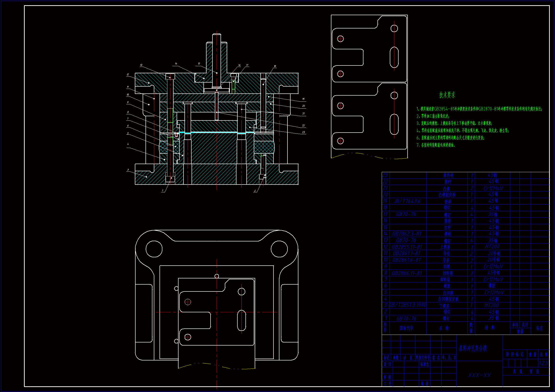Viewport: 555px width, 392px height.
Task: Select the top-right guide hole in plan view
Action: (x=279, y=249)
